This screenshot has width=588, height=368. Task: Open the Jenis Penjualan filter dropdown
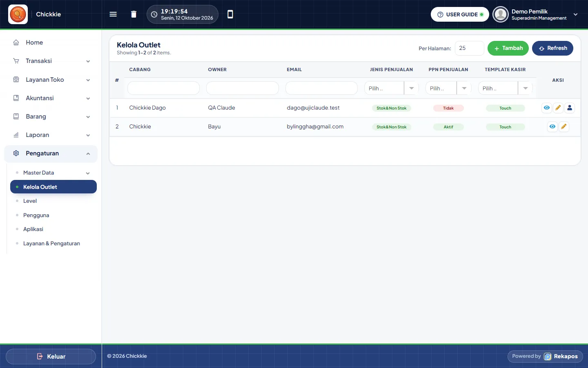(392, 88)
